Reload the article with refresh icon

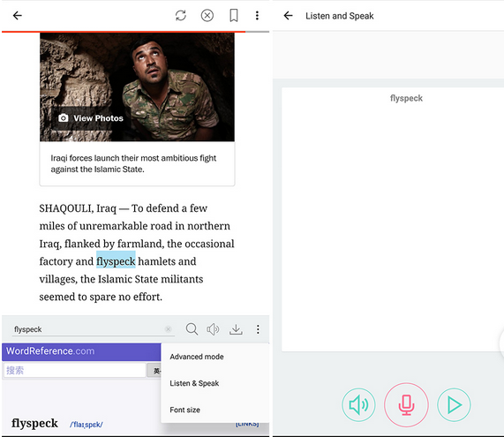pyautogui.click(x=181, y=15)
